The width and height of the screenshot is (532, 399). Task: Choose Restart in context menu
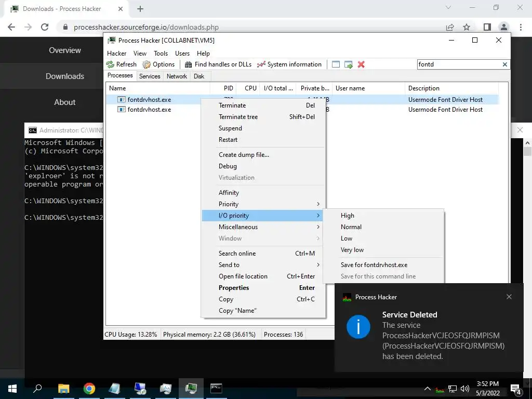point(263,140)
